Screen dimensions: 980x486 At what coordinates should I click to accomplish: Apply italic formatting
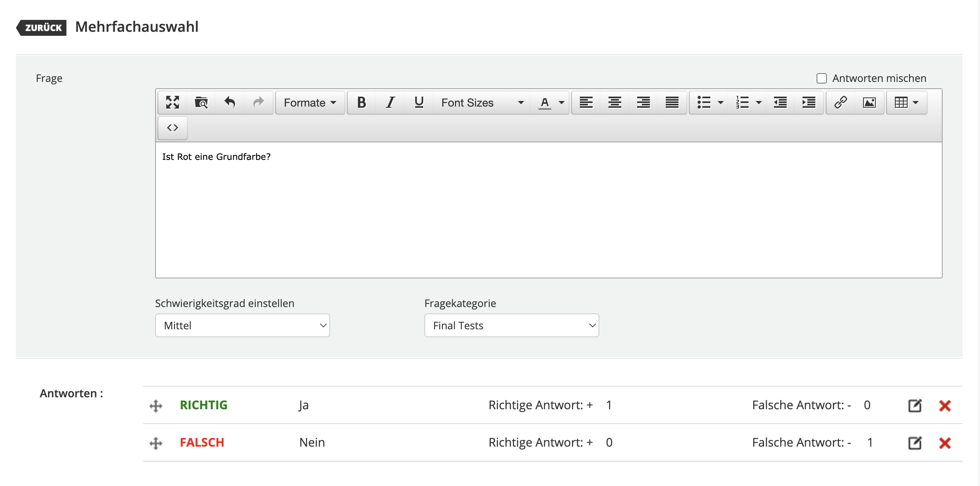390,103
